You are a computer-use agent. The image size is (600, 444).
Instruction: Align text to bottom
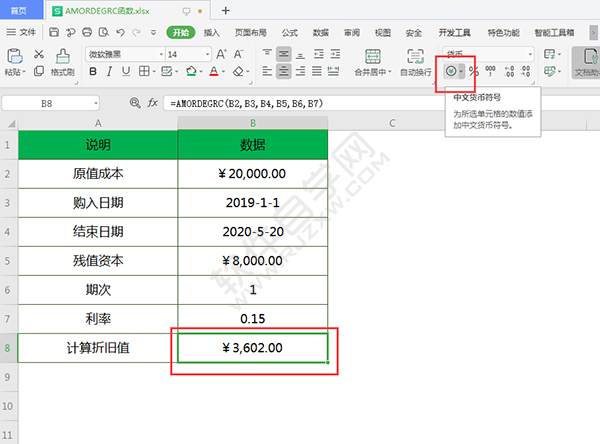(x=300, y=54)
